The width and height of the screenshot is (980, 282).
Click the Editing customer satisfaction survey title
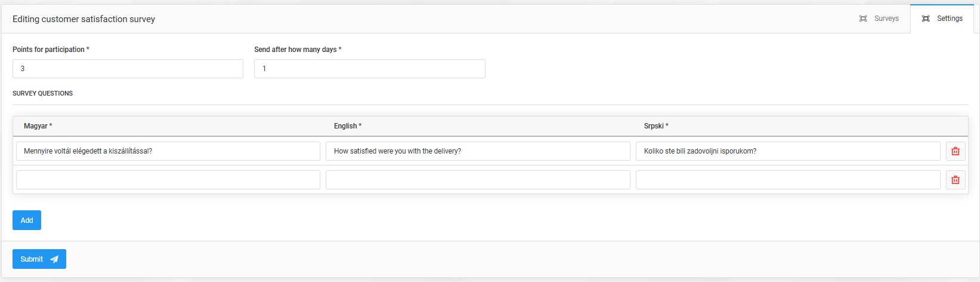[84, 19]
